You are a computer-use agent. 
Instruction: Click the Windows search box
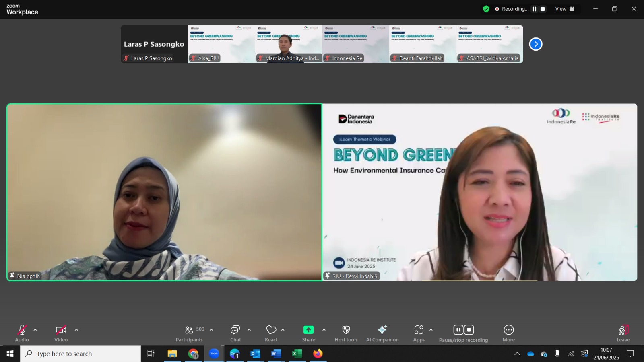point(80,354)
